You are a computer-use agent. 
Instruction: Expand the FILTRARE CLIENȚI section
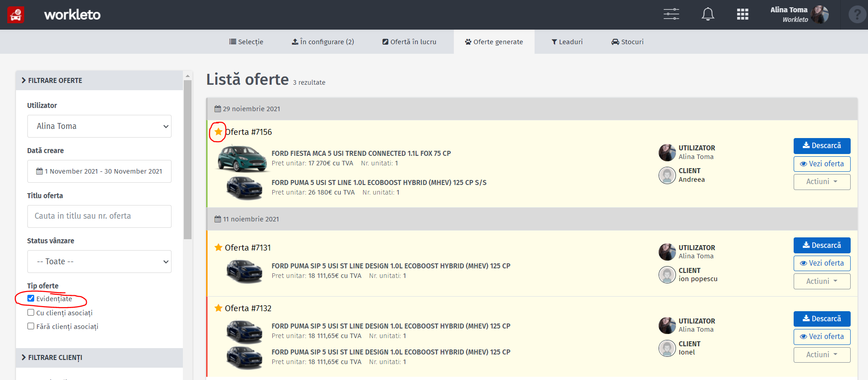[99, 358]
